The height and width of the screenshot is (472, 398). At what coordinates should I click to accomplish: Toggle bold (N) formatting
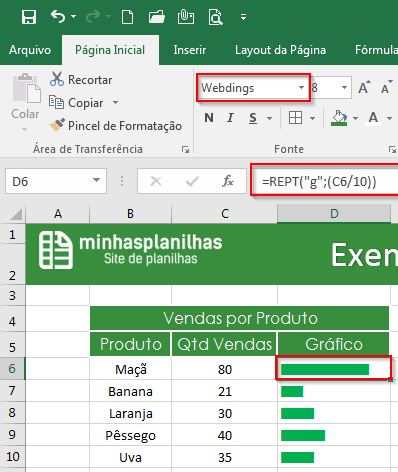tap(209, 118)
